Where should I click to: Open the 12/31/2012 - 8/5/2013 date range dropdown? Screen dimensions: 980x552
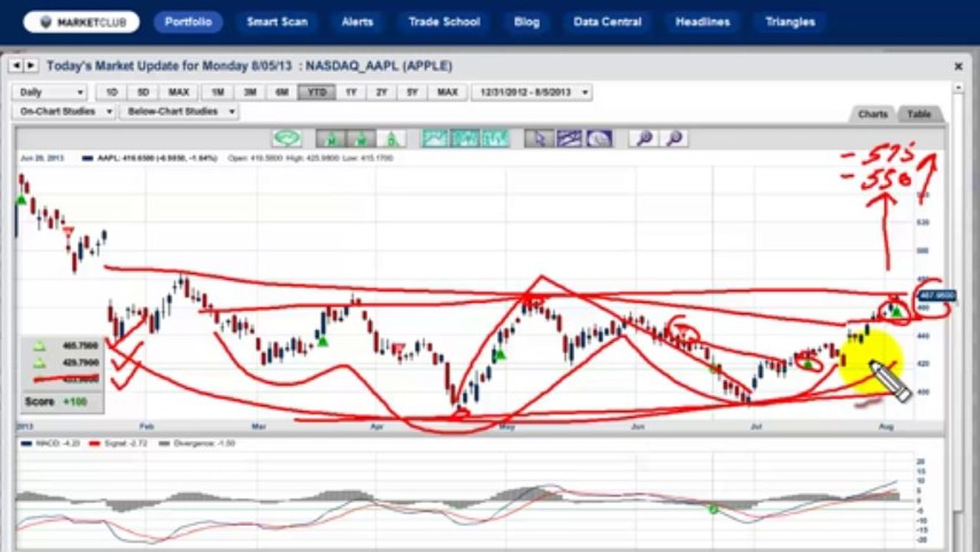tap(533, 92)
